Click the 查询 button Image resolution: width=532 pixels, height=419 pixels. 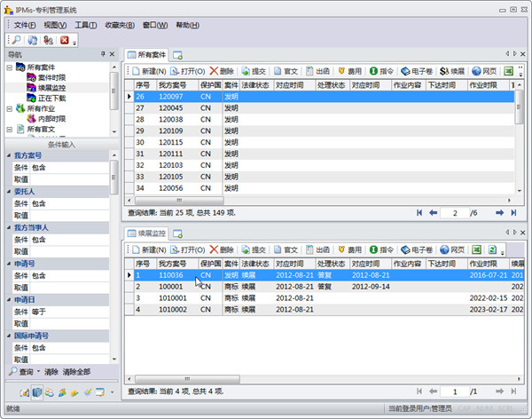21,372
